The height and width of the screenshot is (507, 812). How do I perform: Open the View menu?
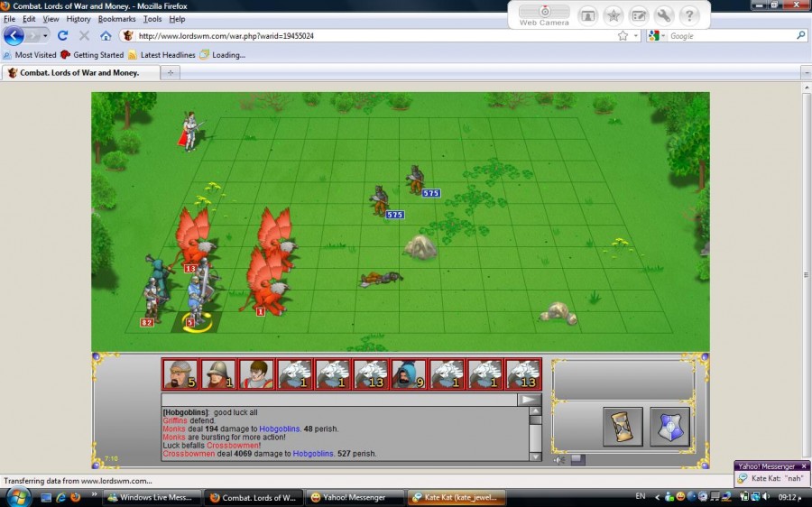tap(51, 19)
